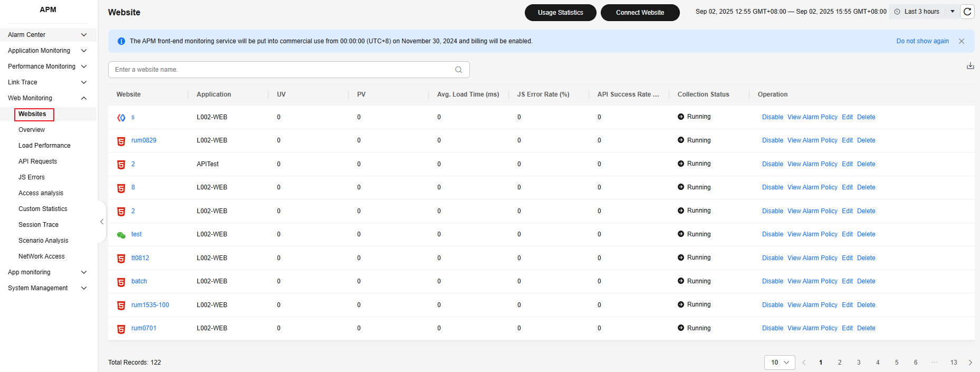Close the blue billing notice banner
This screenshot has height=372, width=980.
pos(962,41)
